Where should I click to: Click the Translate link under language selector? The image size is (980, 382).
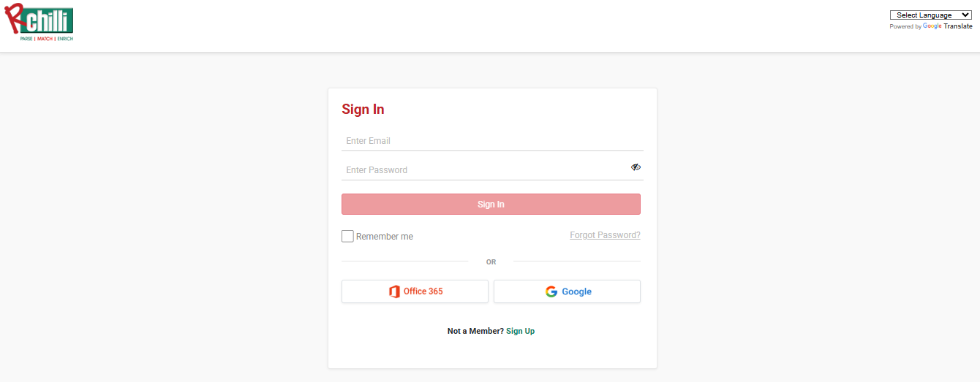click(958, 26)
